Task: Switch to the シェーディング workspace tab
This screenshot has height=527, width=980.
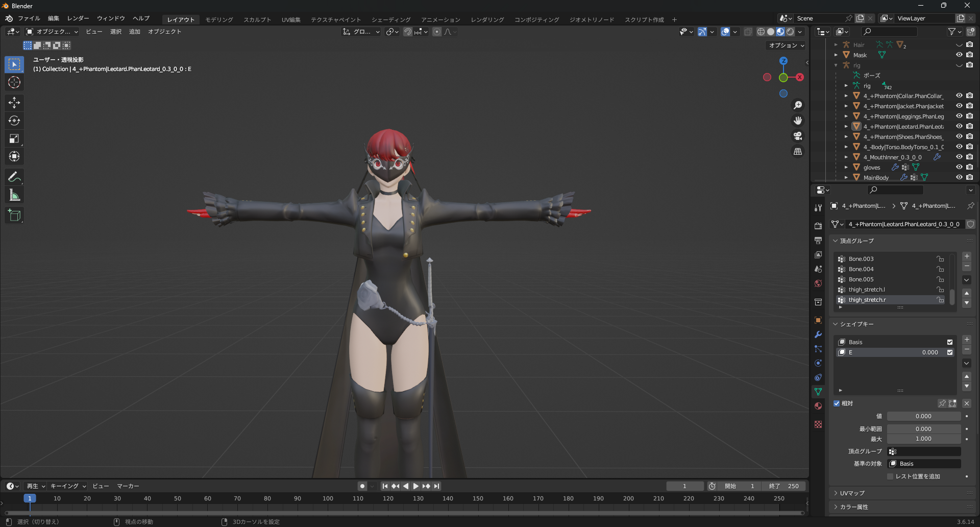Action: [390, 19]
